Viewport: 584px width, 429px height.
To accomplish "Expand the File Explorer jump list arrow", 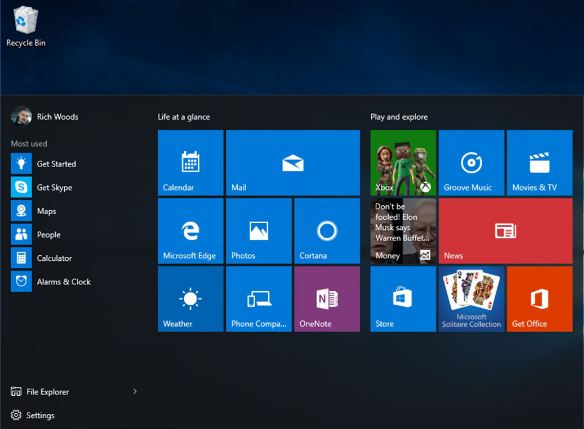I will point(135,391).
